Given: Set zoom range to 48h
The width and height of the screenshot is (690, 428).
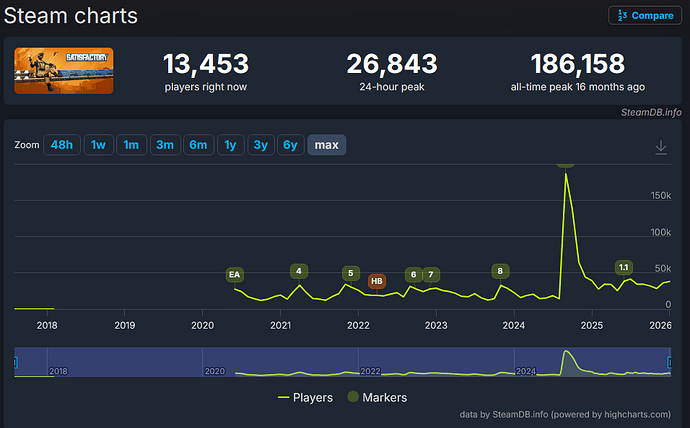Looking at the screenshot, I should click(x=61, y=145).
